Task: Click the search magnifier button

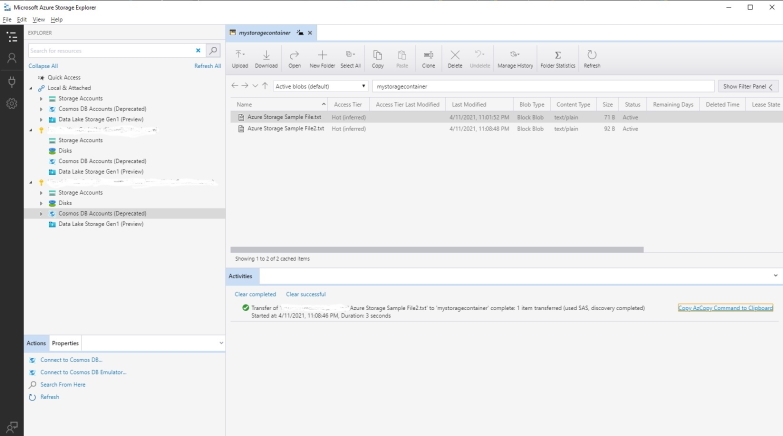Action: click(213, 50)
